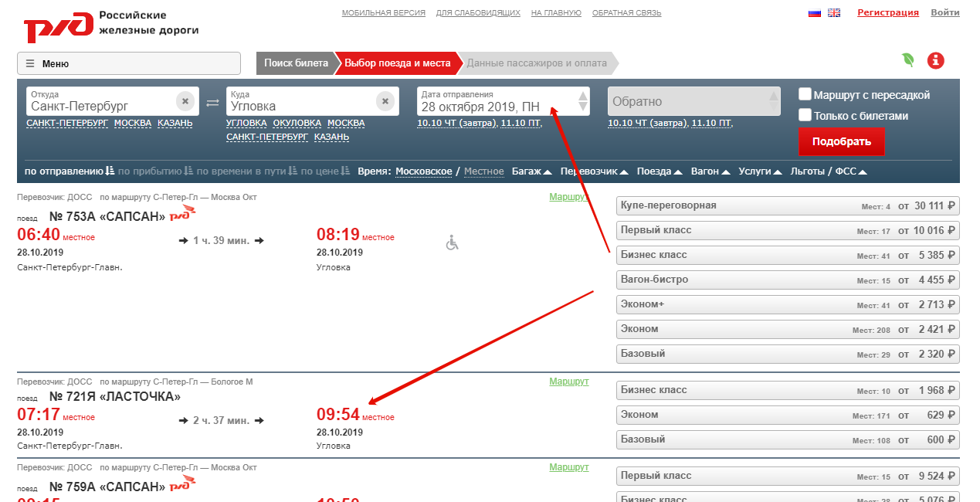Open the red info icon
The height and width of the screenshot is (502, 980).
pos(936,60)
